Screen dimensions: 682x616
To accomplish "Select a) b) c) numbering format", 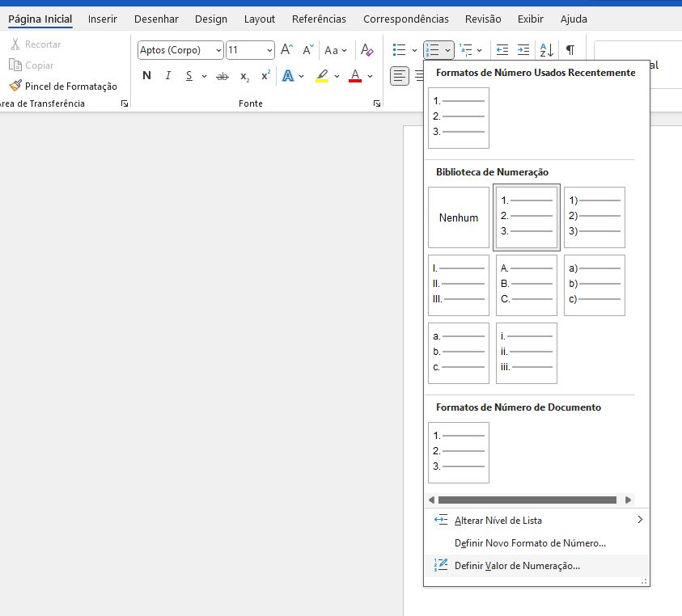I will coord(594,285).
